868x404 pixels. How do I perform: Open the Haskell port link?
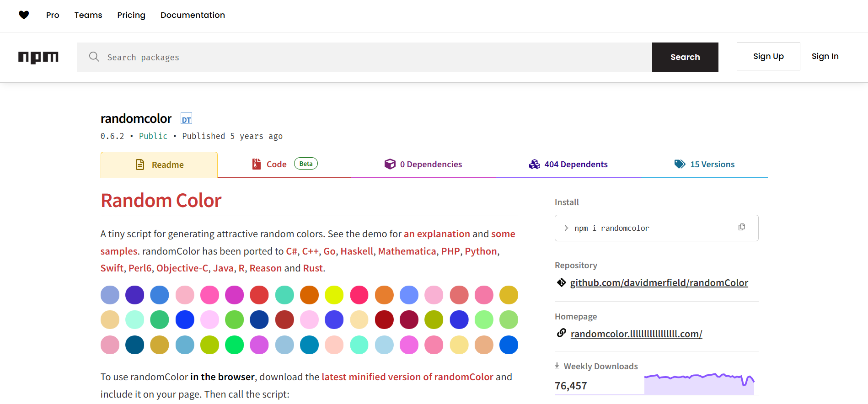357,251
